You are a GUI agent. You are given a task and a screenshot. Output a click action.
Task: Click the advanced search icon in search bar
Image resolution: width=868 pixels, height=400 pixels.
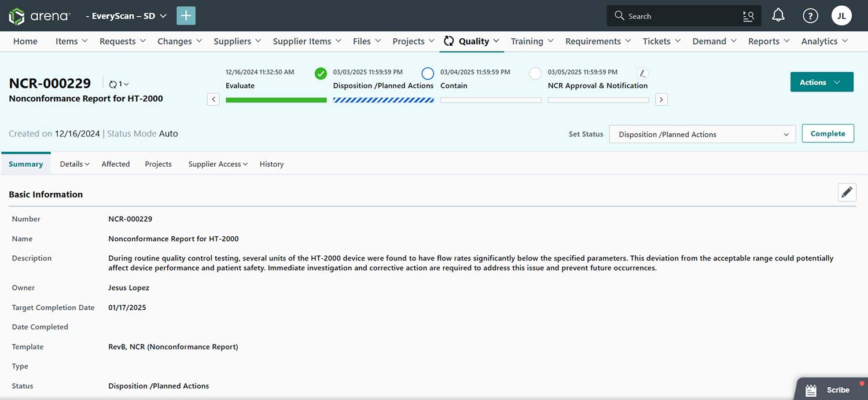click(748, 16)
